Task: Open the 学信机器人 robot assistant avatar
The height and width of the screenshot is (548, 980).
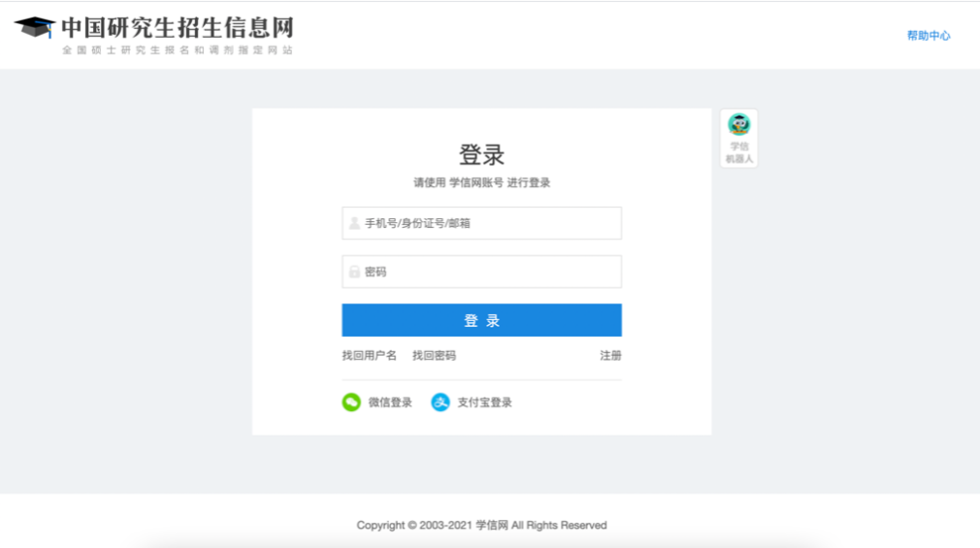Action: pyautogui.click(x=739, y=124)
